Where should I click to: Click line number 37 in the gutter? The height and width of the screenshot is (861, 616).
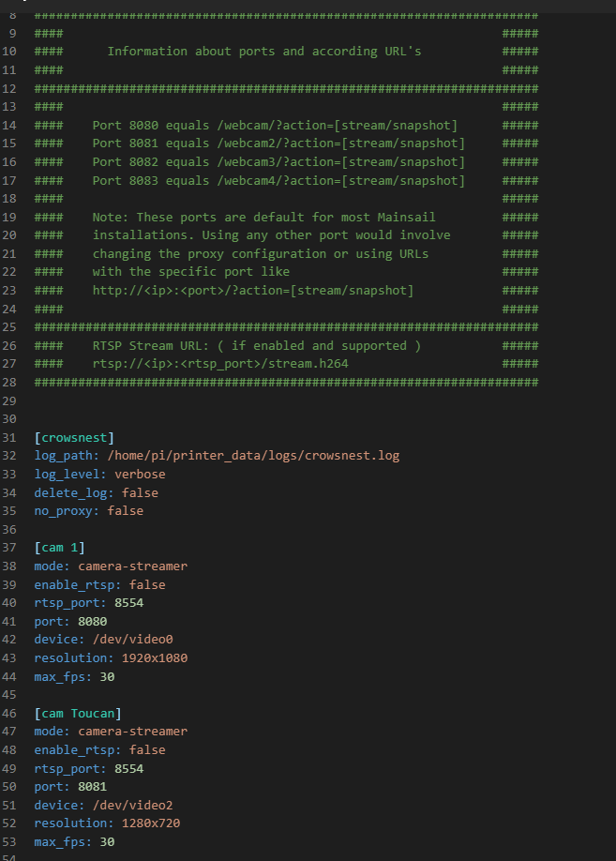[13, 548]
